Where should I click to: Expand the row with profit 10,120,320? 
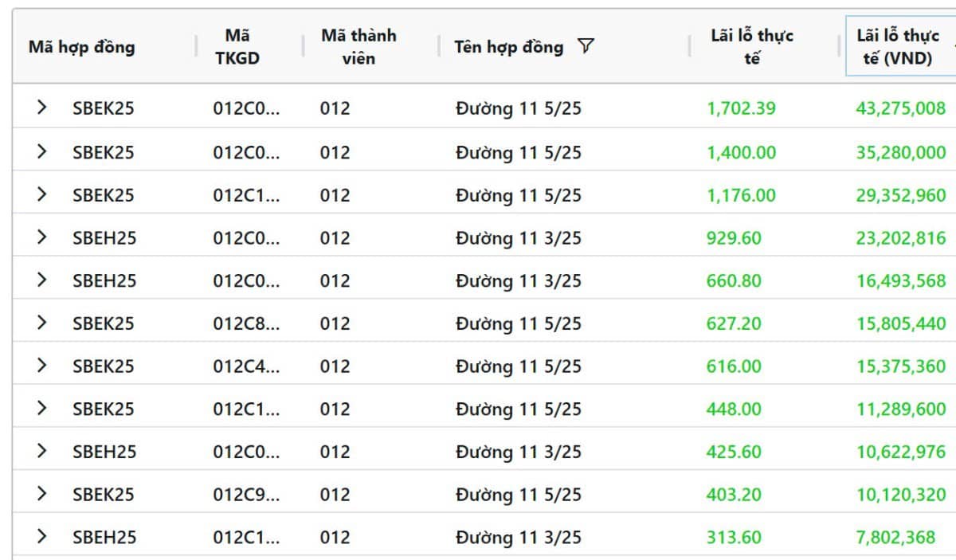[42, 494]
